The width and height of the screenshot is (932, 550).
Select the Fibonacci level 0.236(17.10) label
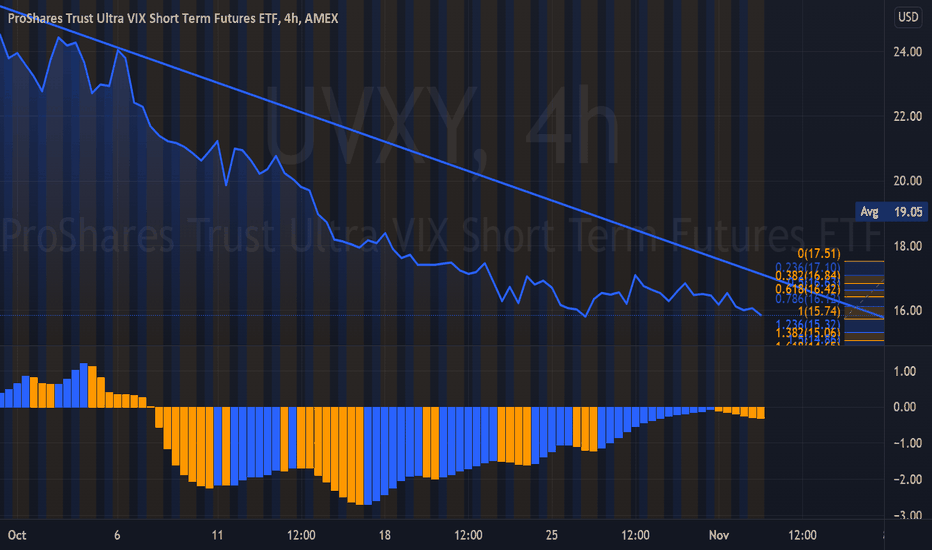pyautogui.click(x=808, y=268)
